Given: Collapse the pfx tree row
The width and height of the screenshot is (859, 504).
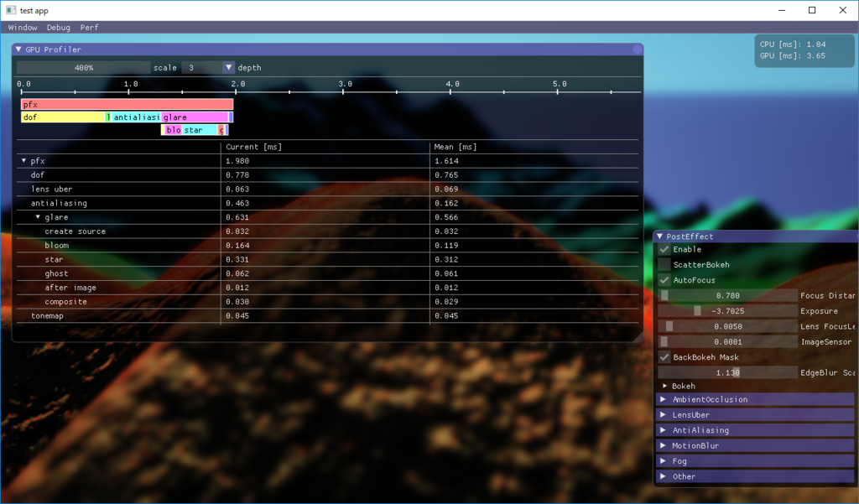Looking at the screenshot, I should coord(23,161).
